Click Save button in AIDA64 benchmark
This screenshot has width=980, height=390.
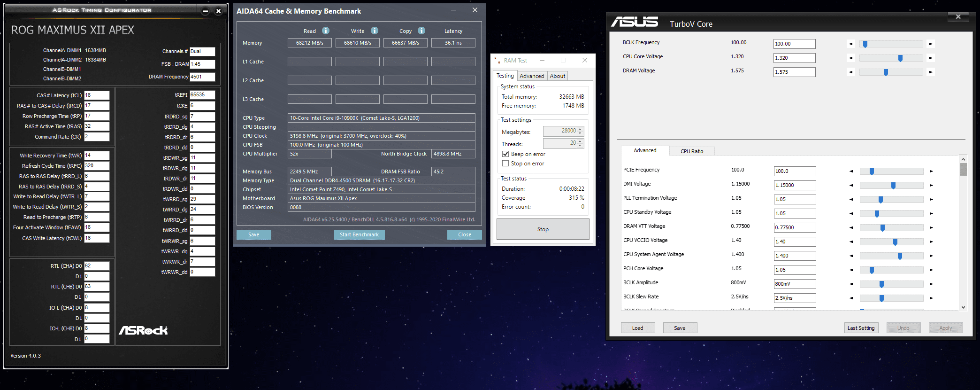click(253, 234)
